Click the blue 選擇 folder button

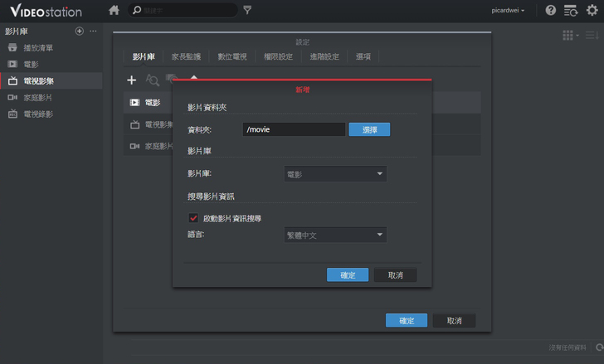coord(369,129)
